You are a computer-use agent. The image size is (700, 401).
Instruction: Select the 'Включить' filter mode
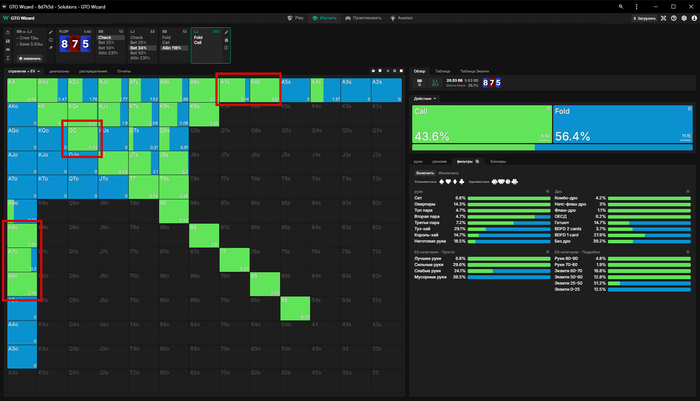point(425,173)
